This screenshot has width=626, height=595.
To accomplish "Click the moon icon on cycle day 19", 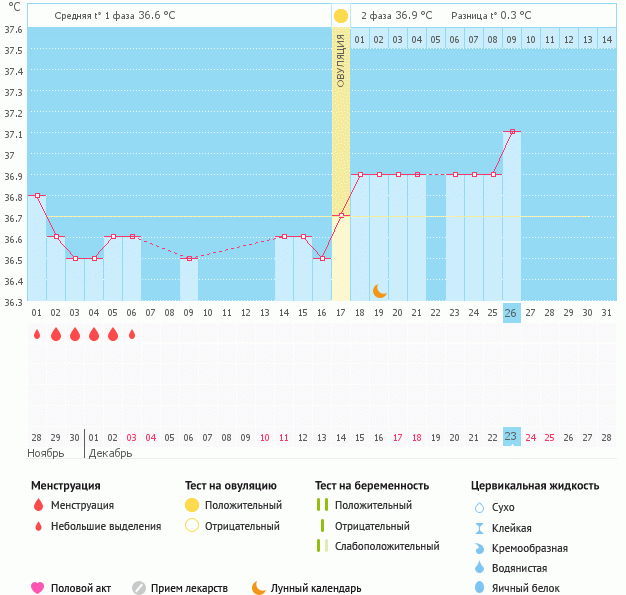I will 380,291.
